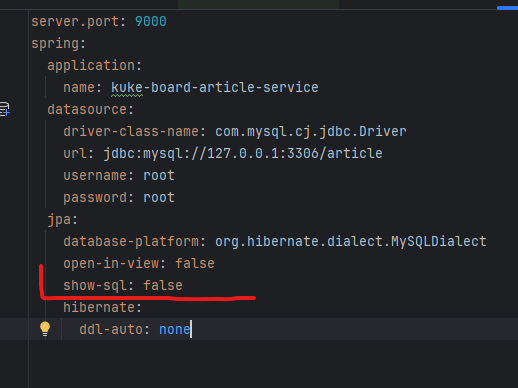518x388 pixels.
Task: Click the username value root
Action: pyautogui.click(x=159, y=176)
